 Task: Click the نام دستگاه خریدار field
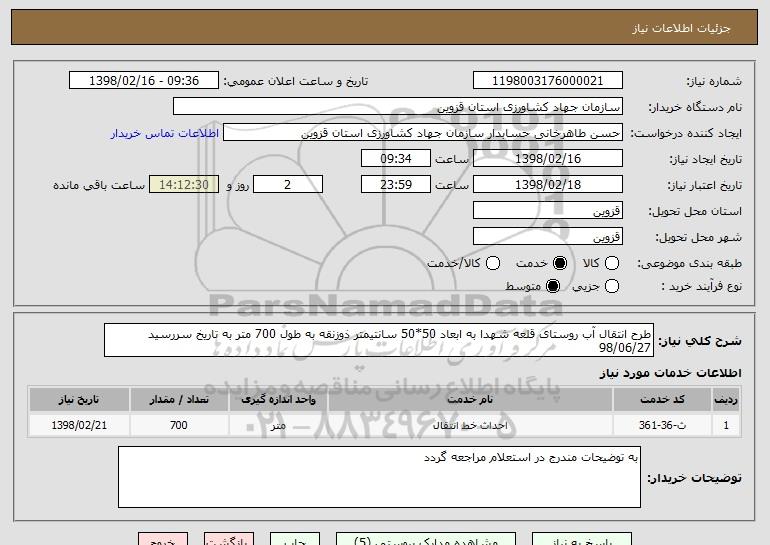point(398,107)
